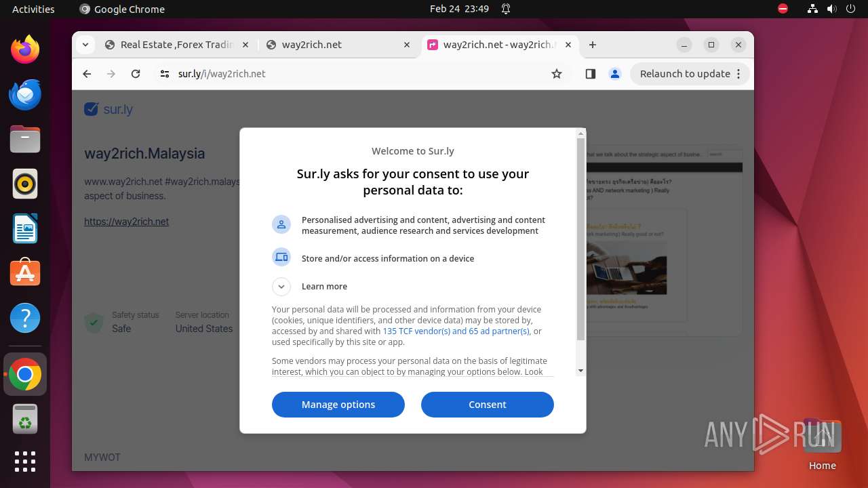Launch LibreOffice Writer from the dock
Viewport: 868px width, 488px height.
25,228
